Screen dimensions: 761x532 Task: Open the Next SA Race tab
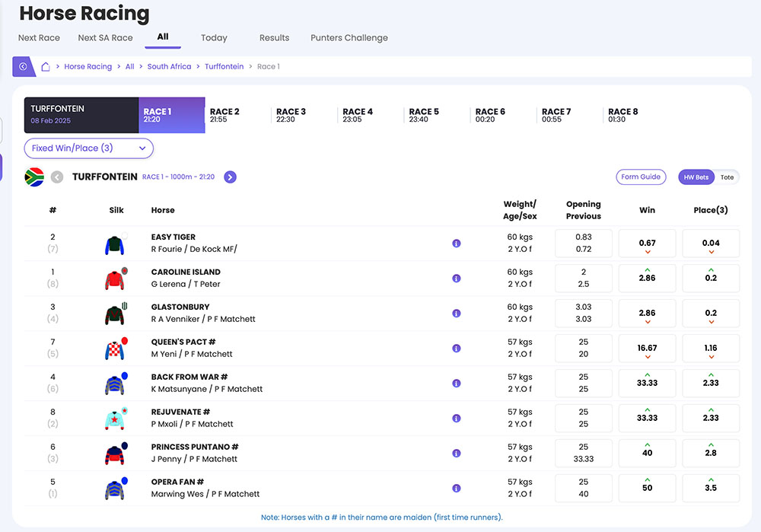tap(105, 38)
